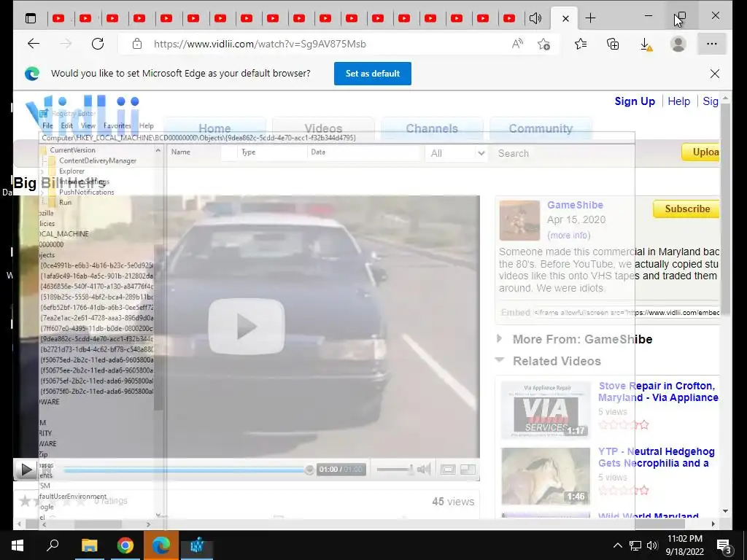747x560 pixels.
Task: Switch to the Community tab
Action: (541, 128)
